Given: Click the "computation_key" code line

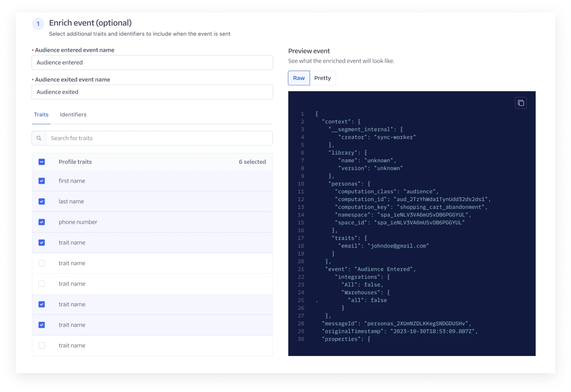Looking at the screenshot, I should (411, 207).
